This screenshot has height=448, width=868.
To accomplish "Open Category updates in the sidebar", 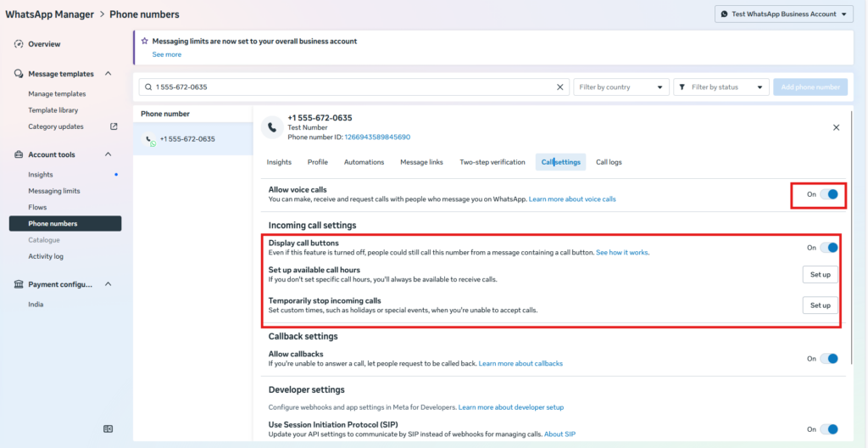I will click(56, 126).
